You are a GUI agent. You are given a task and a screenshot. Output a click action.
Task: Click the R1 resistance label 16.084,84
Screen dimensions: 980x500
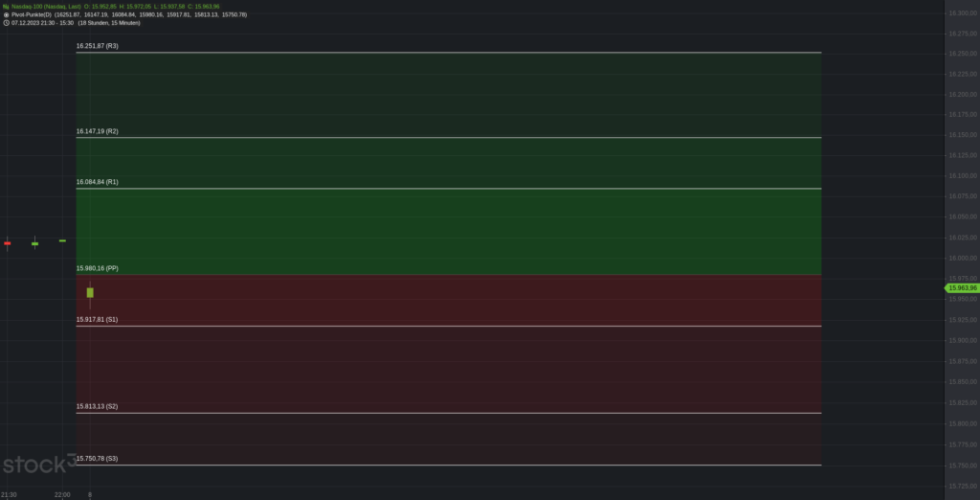(x=97, y=182)
